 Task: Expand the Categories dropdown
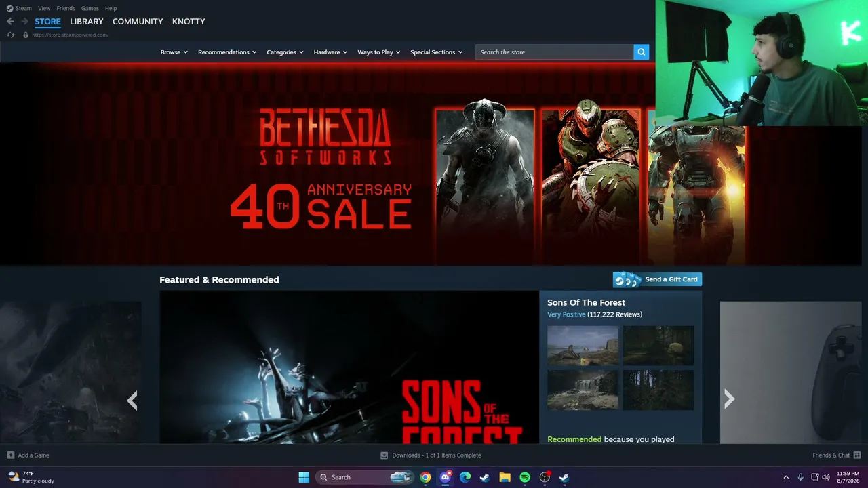point(285,52)
